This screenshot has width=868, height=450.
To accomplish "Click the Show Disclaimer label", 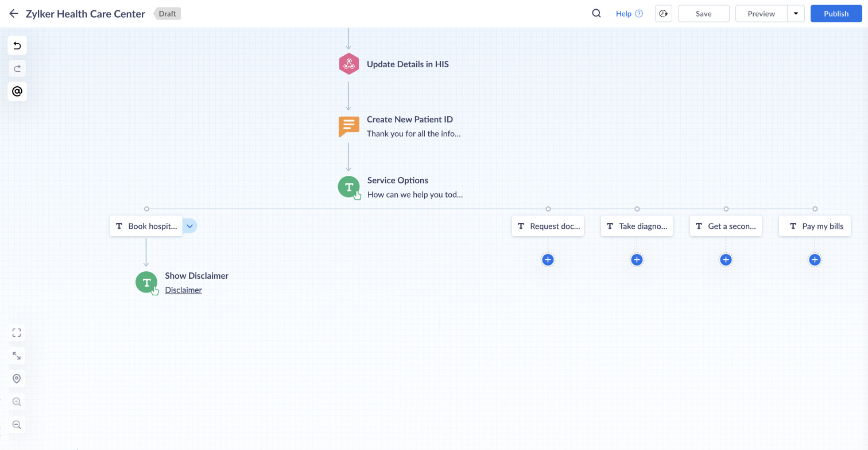I will point(197,276).
